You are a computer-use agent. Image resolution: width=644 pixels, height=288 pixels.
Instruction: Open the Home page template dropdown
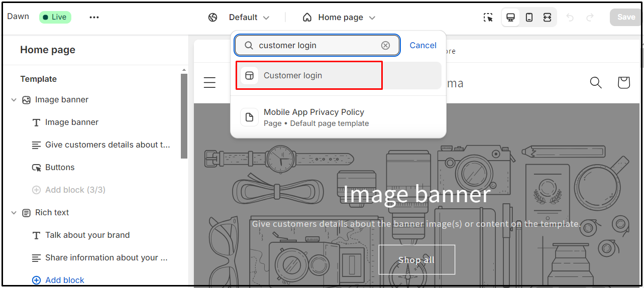(x=340, y=18)
